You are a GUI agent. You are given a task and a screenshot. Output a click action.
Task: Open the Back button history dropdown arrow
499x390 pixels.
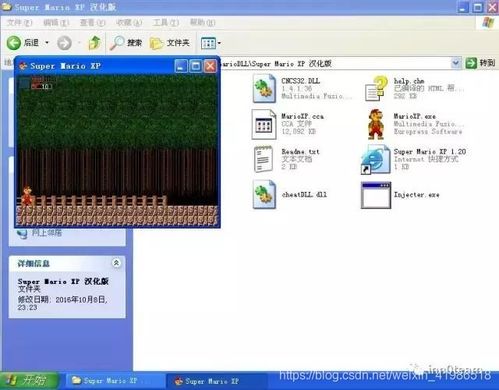click(47, 43)
